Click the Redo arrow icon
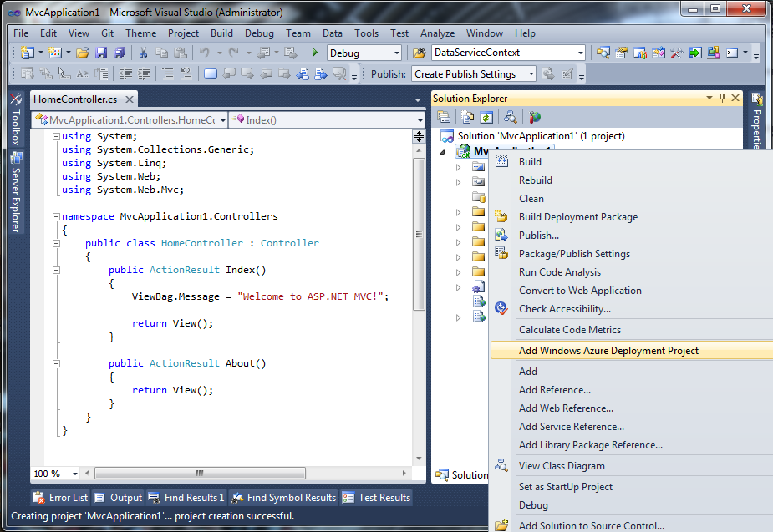This screenshot has height=532, width=773. [x=234, y=53]
